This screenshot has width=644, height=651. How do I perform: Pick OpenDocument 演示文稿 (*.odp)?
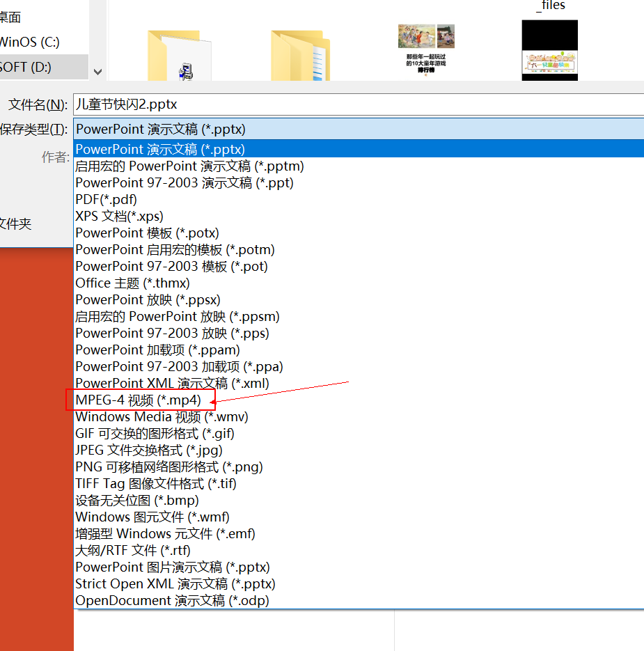tap(359, 600)
